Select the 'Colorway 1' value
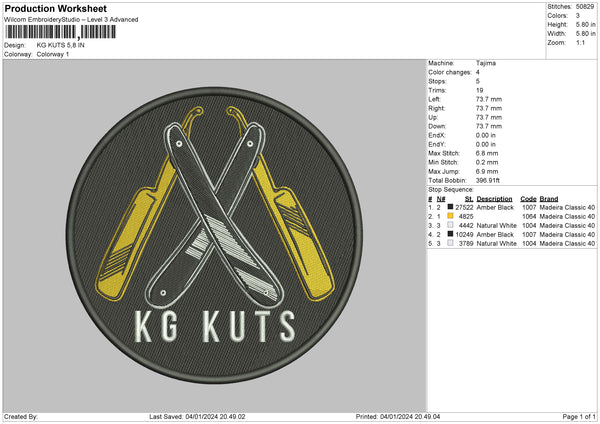600x424 pixels. point(53,54)
